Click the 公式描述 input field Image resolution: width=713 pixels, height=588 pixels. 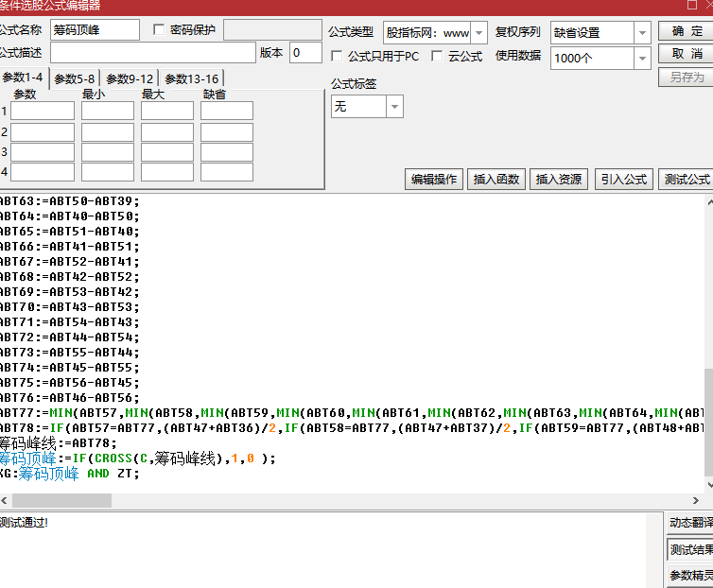coord(153,53)
